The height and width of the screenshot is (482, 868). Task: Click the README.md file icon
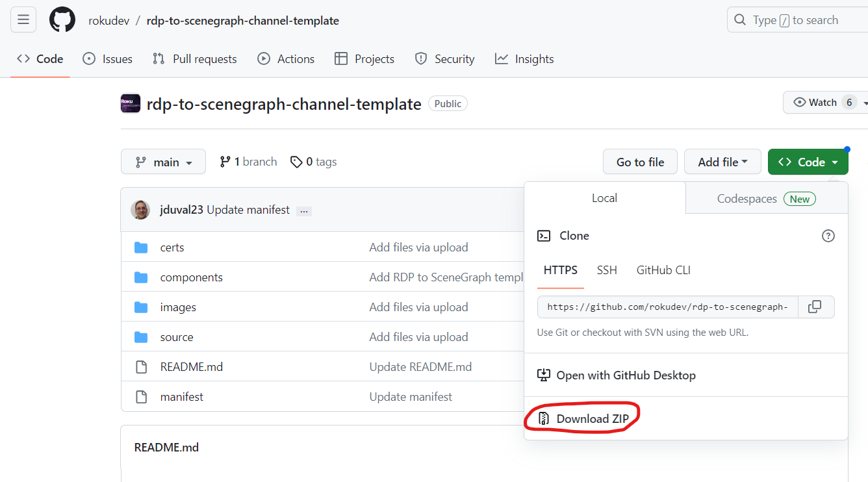point(141,366)
